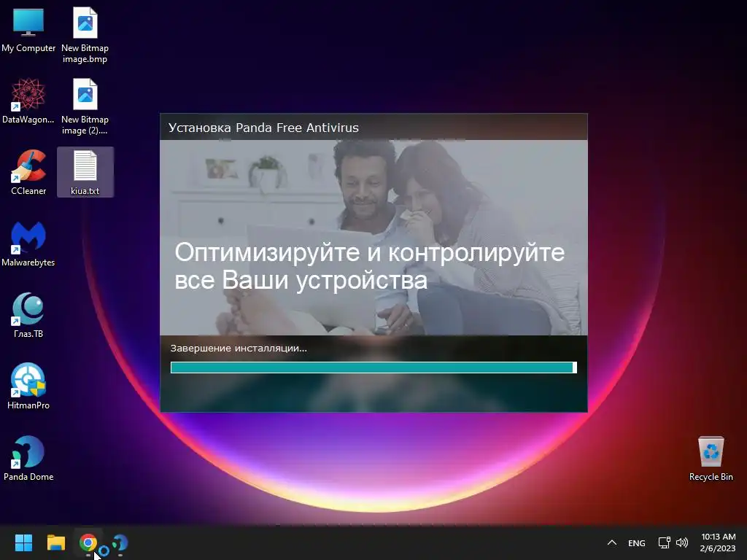The height and width of the screenshot is (560, 747).
Task: Select New Bitmap image.bmp file icon
Action: pos(85,35)
